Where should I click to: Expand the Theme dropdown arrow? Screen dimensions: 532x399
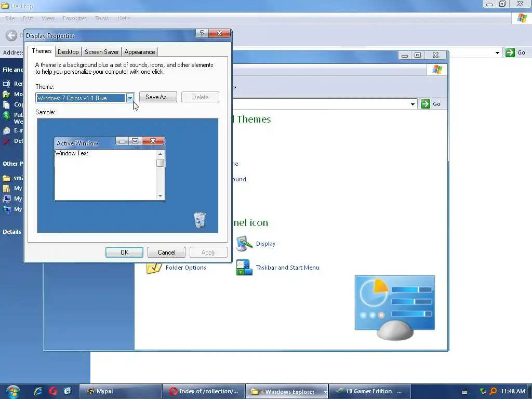(130, 98)
